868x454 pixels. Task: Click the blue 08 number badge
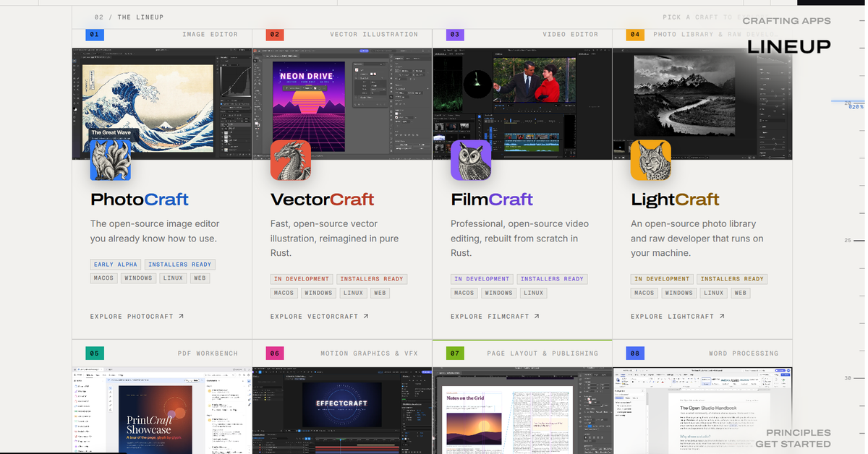coord(635,354)
